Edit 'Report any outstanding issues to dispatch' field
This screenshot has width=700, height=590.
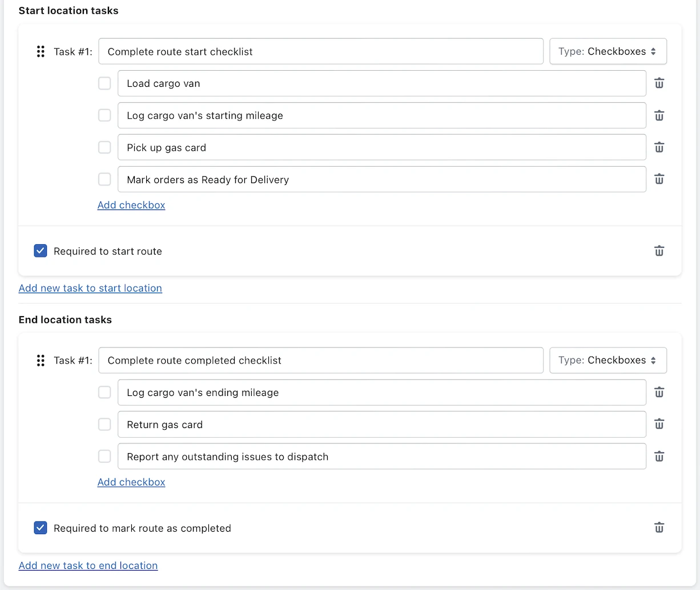[382, 456]
